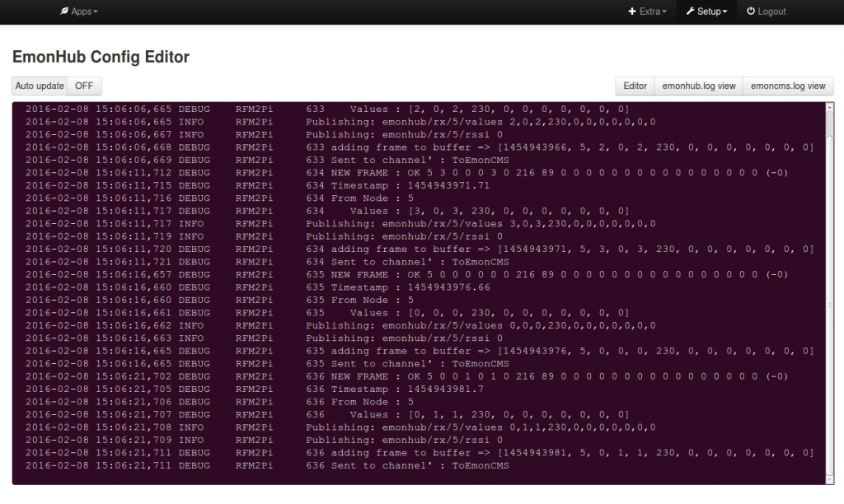Click the log scrollbar up arrow
The width and height of the screenshot is (844, 504).
[829, 106]
